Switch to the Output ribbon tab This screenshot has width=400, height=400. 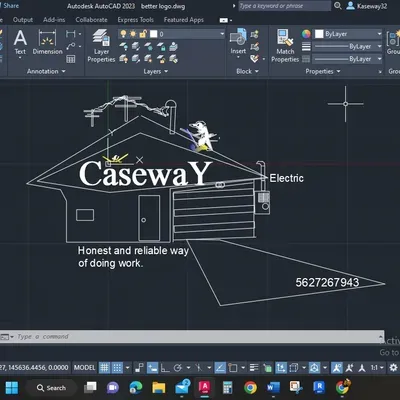point(23,20)
